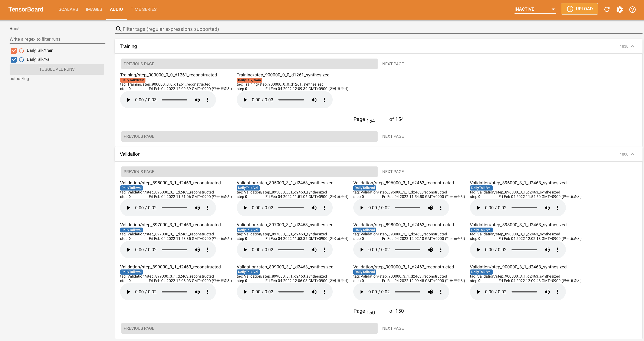Click the help question mark icon
This screenshot has width=644, height=341.
(632, 10)
